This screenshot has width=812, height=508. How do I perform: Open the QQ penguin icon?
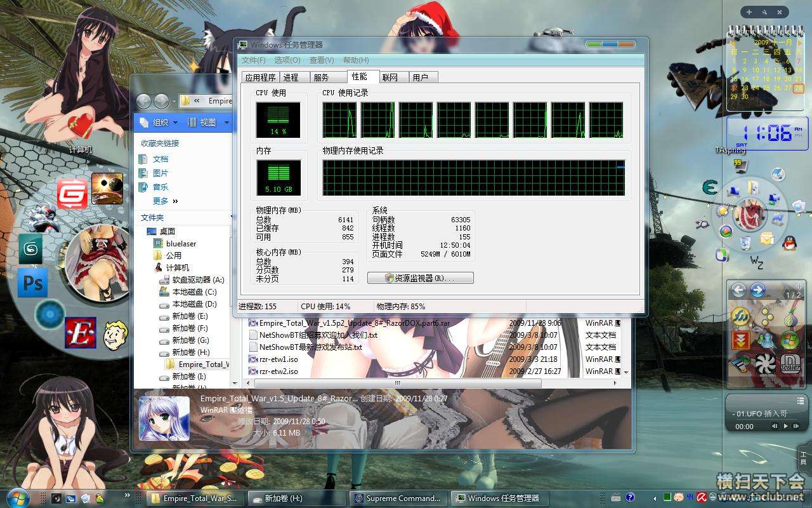789,242
